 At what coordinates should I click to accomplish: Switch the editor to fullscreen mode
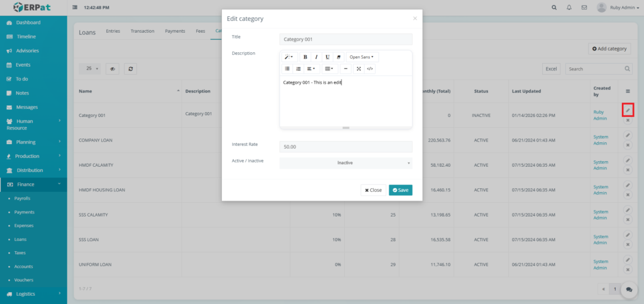[358, 69]
